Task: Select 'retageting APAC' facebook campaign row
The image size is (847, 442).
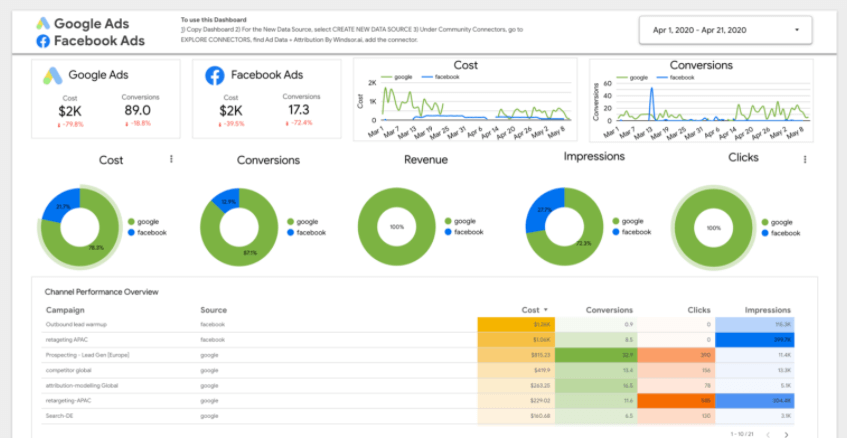Action: 420,340
